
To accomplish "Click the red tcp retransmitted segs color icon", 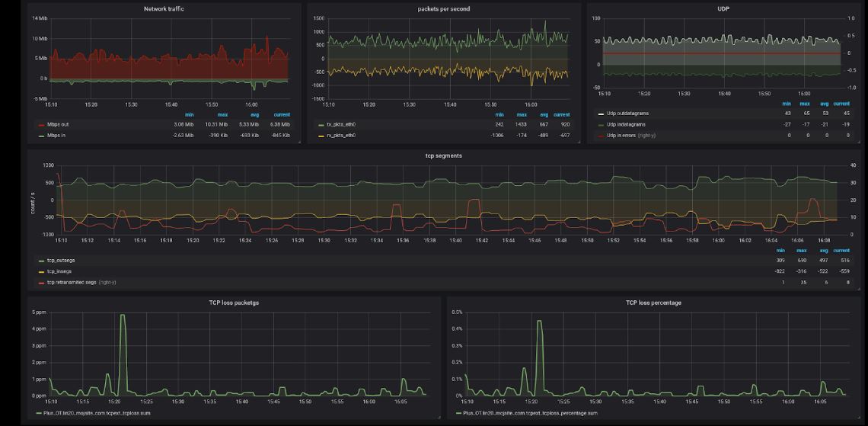I will [x=41, y=282].
